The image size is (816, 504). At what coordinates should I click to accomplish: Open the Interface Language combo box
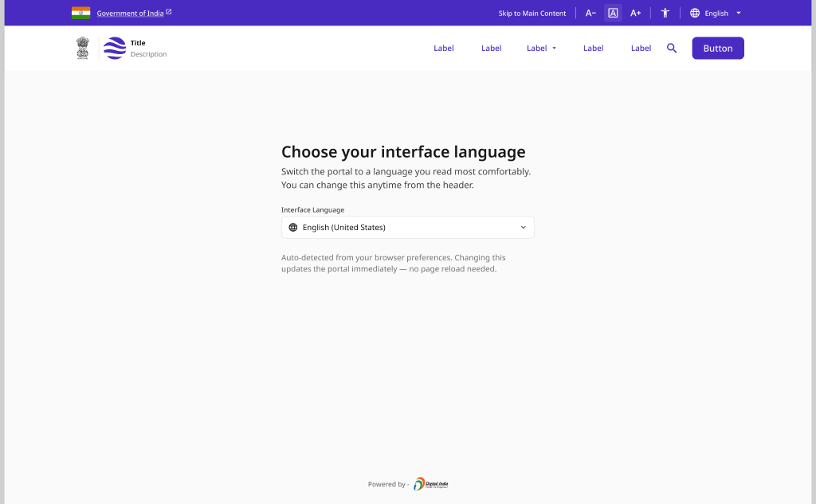(x=408, y=227)
